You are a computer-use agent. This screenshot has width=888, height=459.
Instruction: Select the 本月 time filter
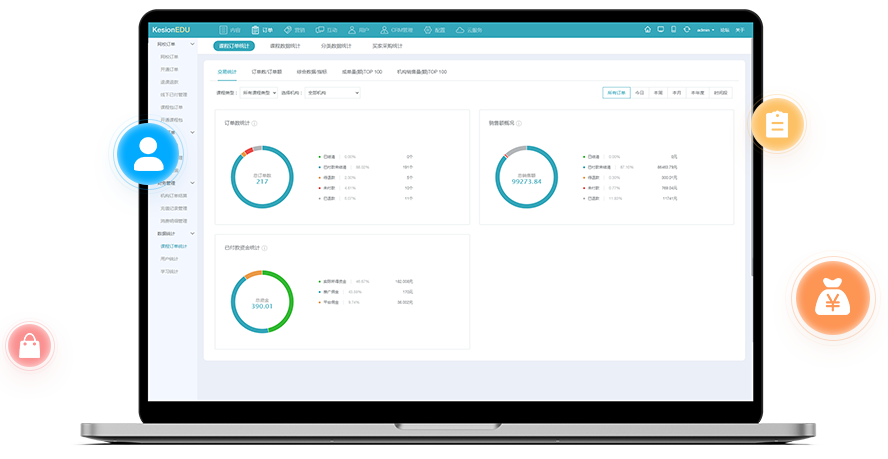click(677, 92)
